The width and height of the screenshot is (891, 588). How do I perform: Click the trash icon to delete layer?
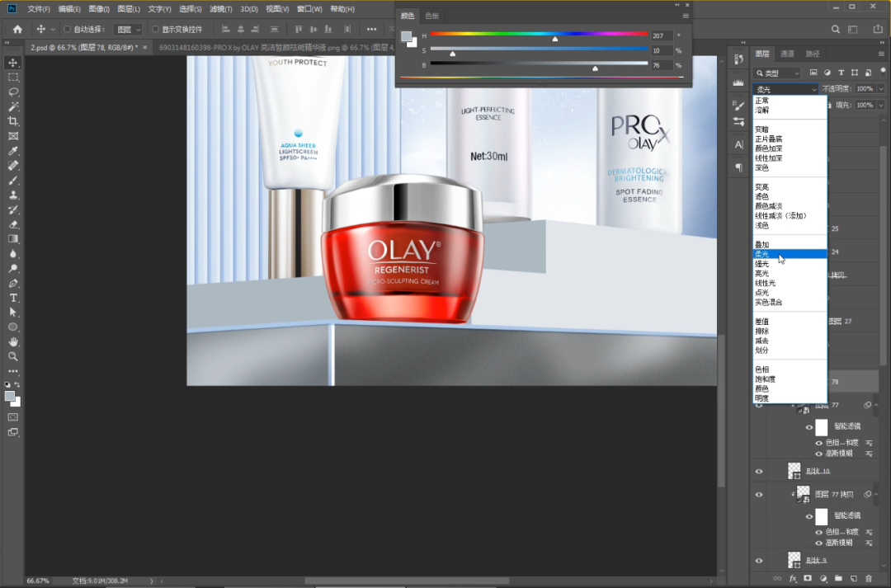click(x=868, y=579)
